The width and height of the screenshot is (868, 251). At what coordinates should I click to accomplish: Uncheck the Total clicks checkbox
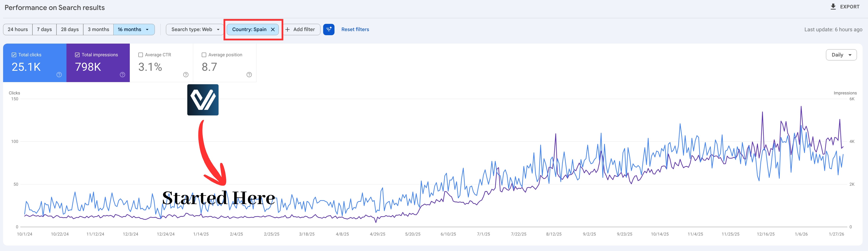click(14, 55)
